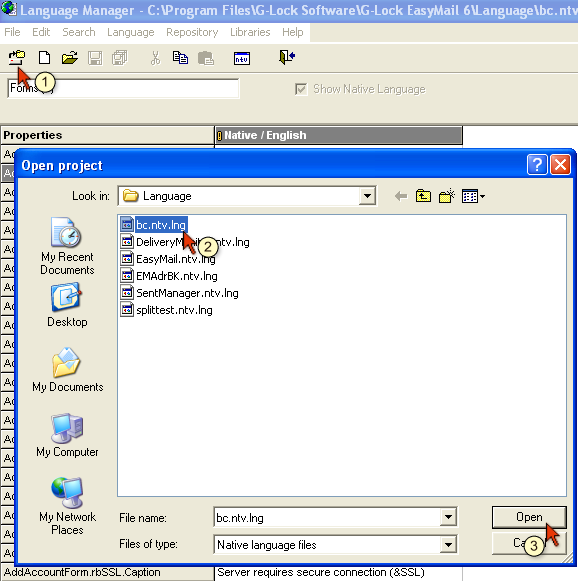Image resolution: width=578 pixels, height=582 pixels.
Task: Open the View menu icon in dialog
Action: tap(473, 196)
